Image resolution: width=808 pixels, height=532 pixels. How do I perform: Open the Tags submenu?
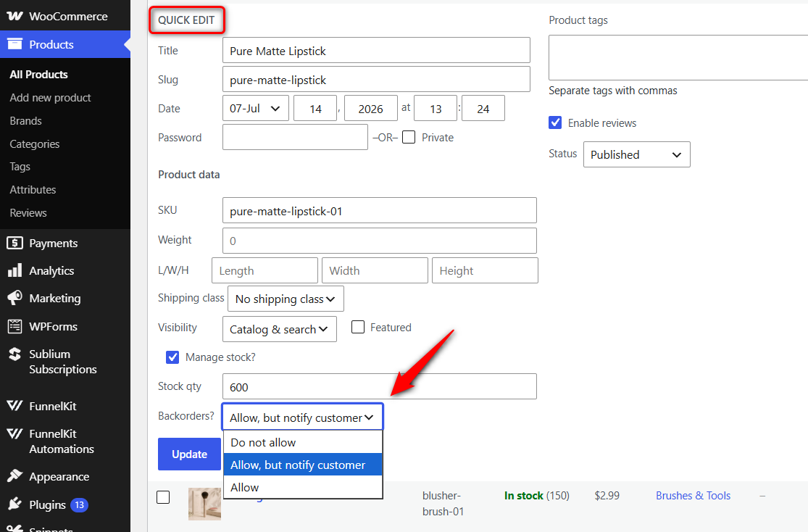(x=20, y=167)
